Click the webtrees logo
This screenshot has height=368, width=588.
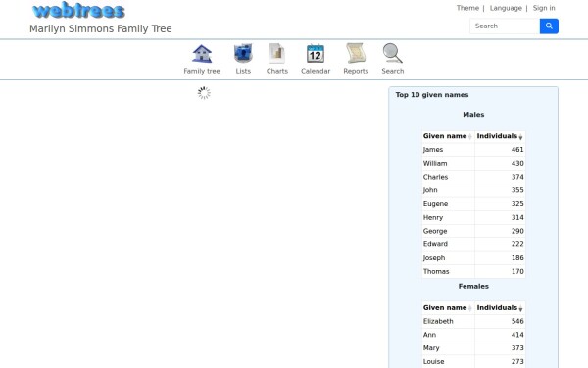coord(78,10)
